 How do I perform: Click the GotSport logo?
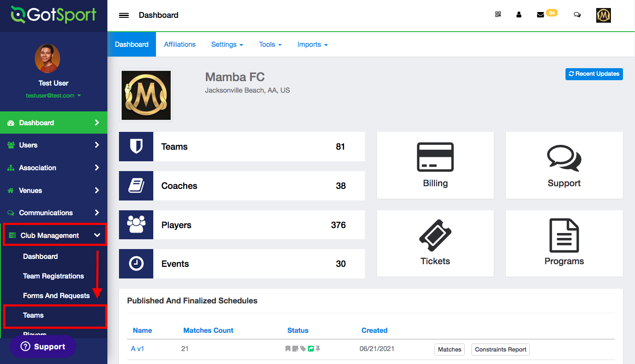(53, 15)
